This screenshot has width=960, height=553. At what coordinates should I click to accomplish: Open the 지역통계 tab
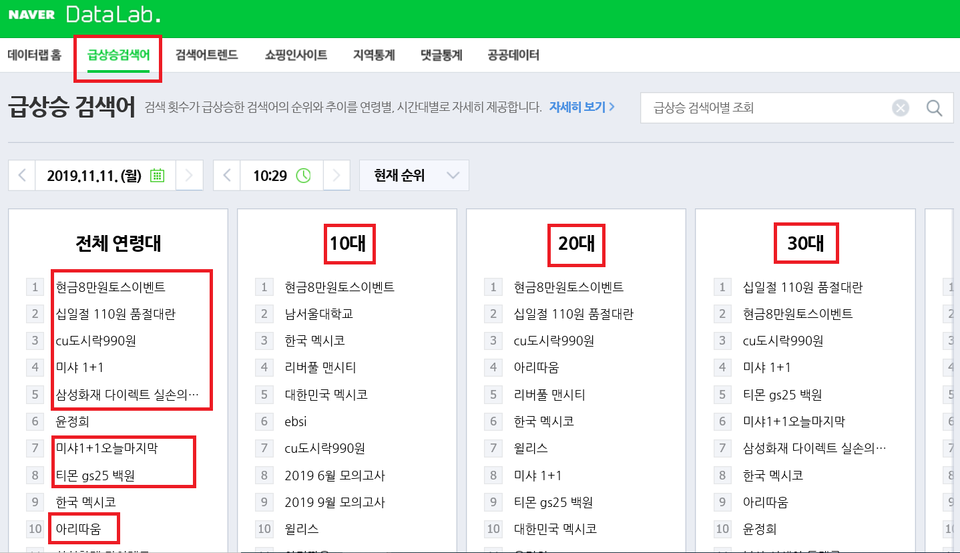click(x=373, y=55)
